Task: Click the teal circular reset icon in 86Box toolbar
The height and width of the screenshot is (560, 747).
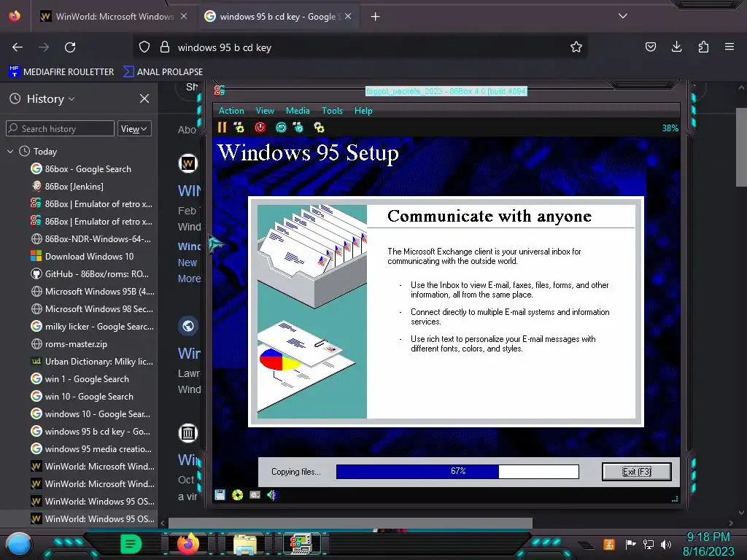Action: tap(281, 127)
